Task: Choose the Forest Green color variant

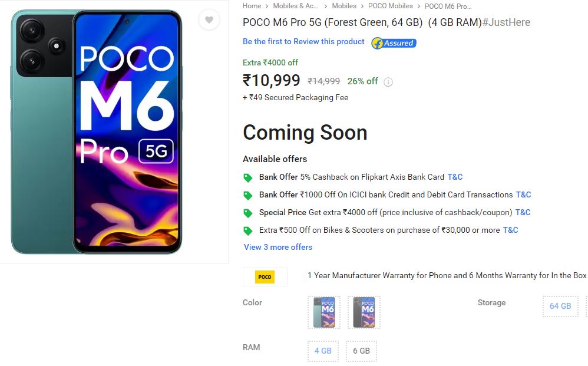Action: click(x=324, y=312)
